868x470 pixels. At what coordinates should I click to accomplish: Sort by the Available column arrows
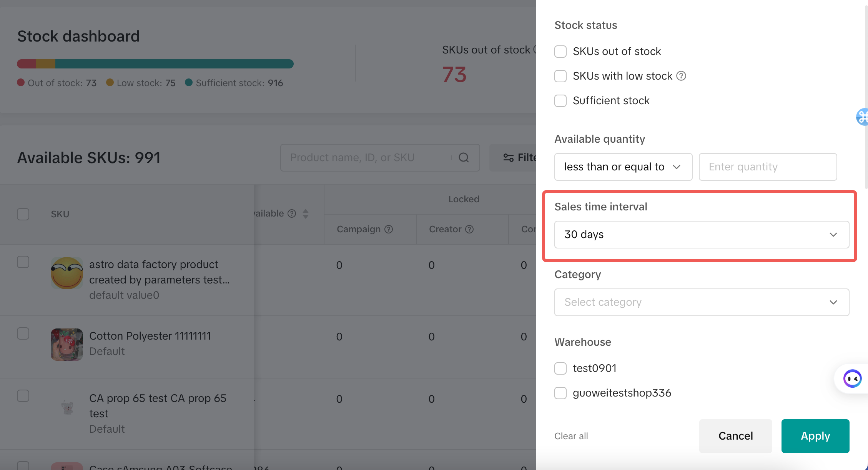[306, 214]
